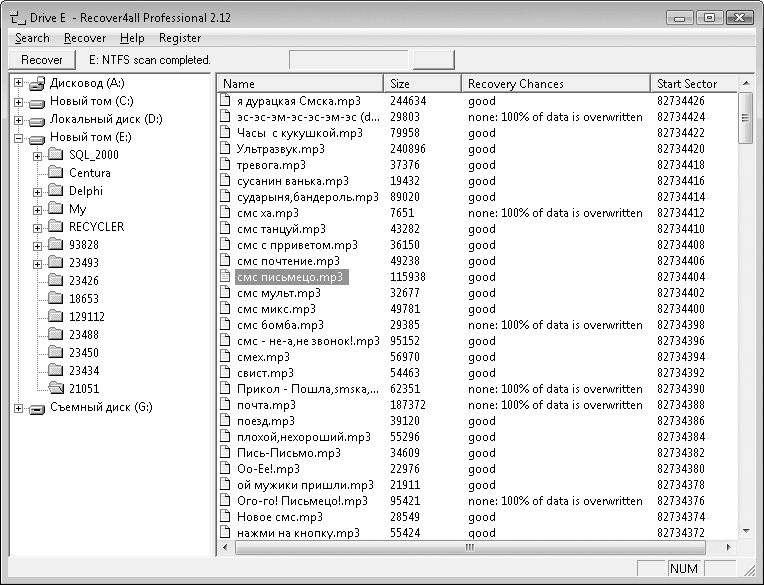Expand the Delphi folder tree node

click(x=38, y=192)
